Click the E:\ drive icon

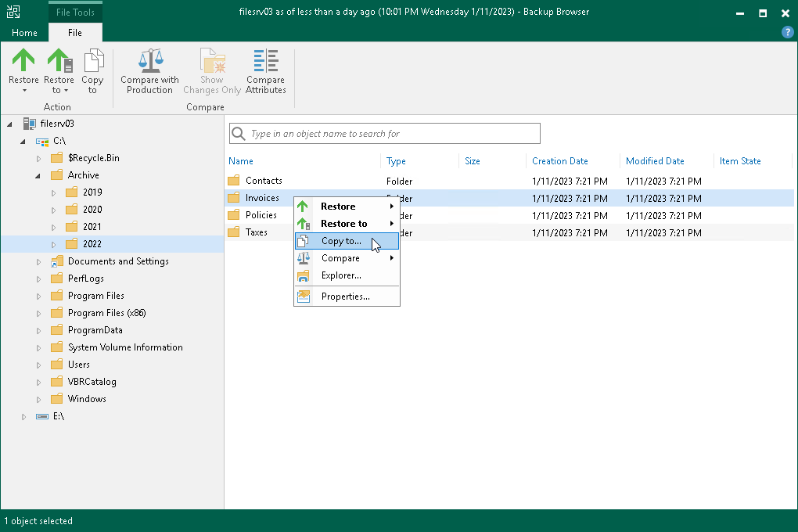43,416
